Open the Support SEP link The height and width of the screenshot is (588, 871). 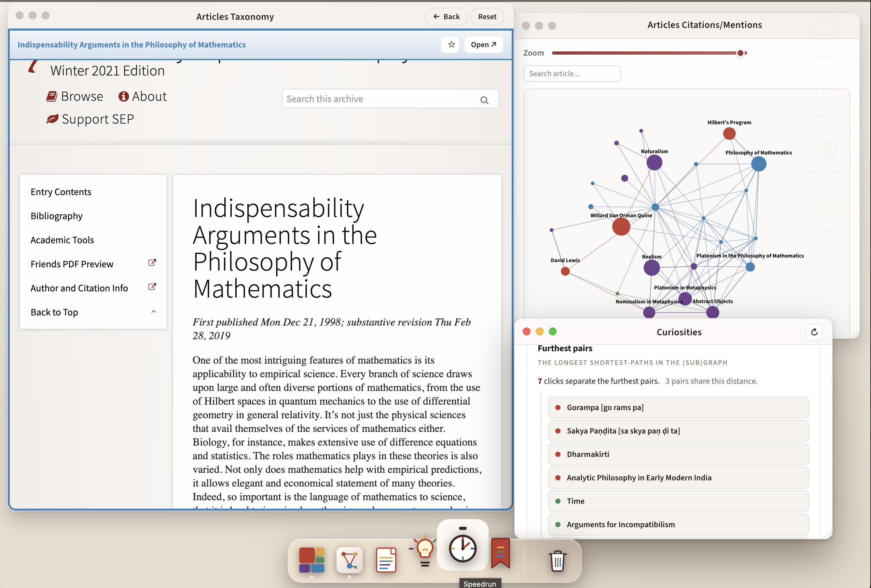click(98, 119)
